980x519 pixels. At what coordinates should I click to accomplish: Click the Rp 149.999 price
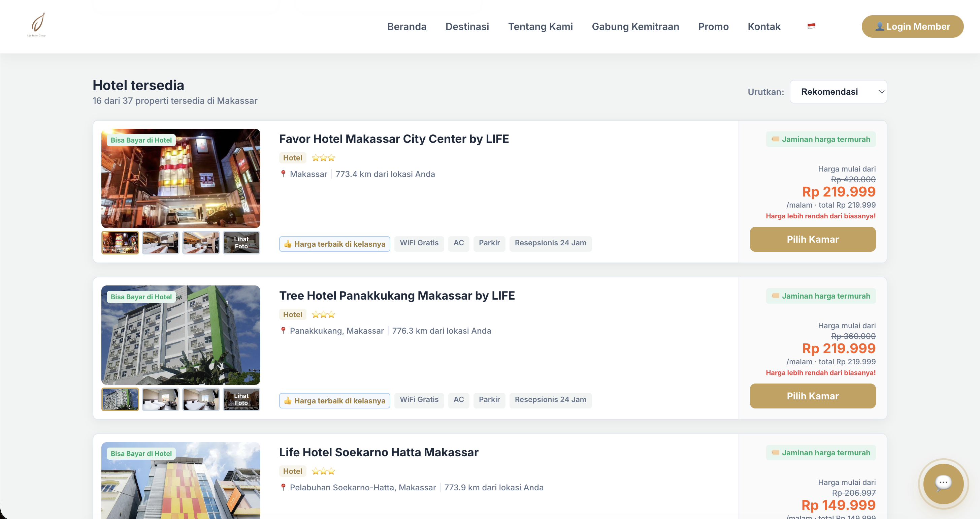[838, 505]
